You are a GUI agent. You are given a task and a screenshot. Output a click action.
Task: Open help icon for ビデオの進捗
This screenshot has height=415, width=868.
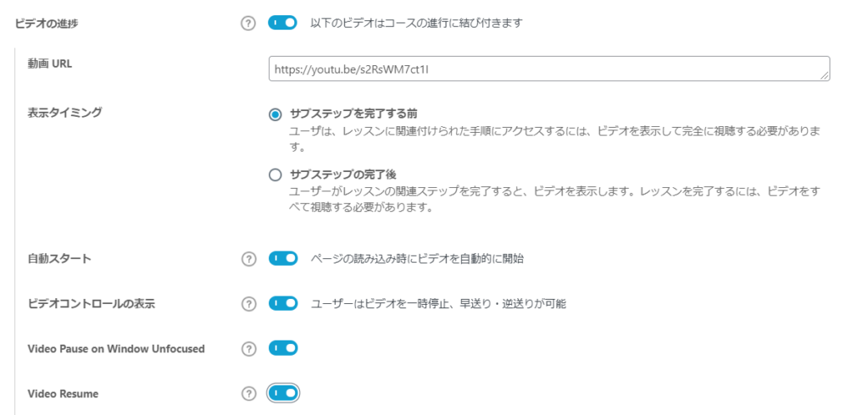(248, 24)
